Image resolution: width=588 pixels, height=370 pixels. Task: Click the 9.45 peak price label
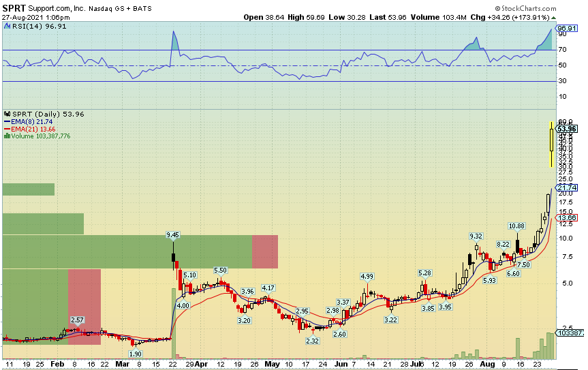[x=173, y=235]
